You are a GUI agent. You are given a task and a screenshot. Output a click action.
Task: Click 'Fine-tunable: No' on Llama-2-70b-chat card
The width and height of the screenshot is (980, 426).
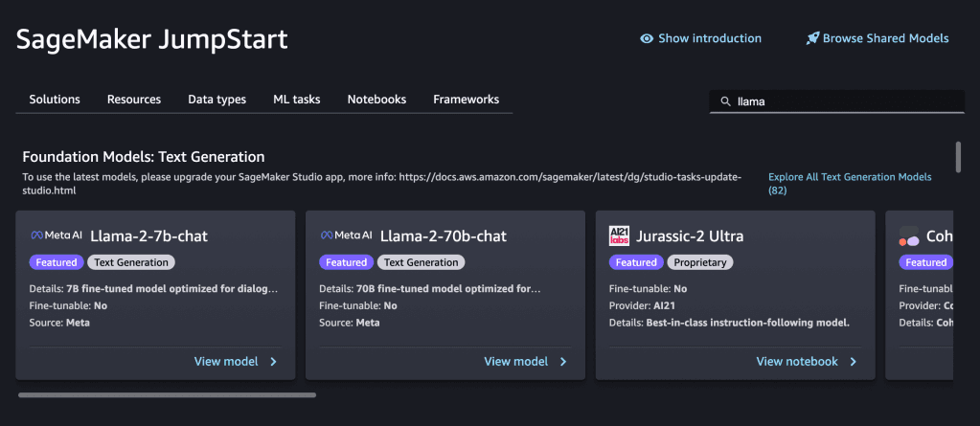358,306
